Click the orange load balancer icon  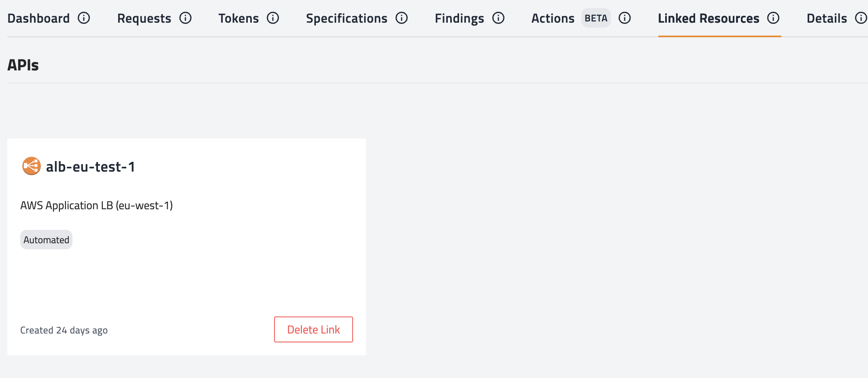(x=31, y=166)
